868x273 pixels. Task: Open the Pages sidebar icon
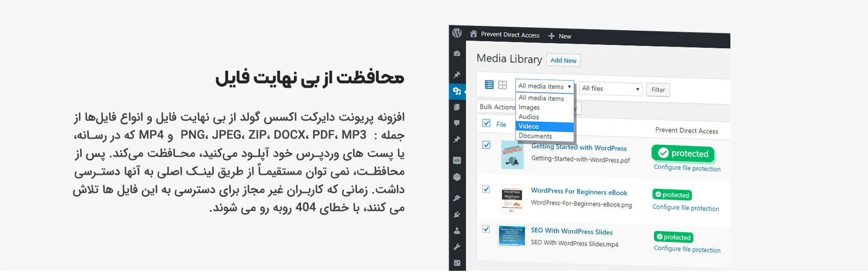click(457, 107)
